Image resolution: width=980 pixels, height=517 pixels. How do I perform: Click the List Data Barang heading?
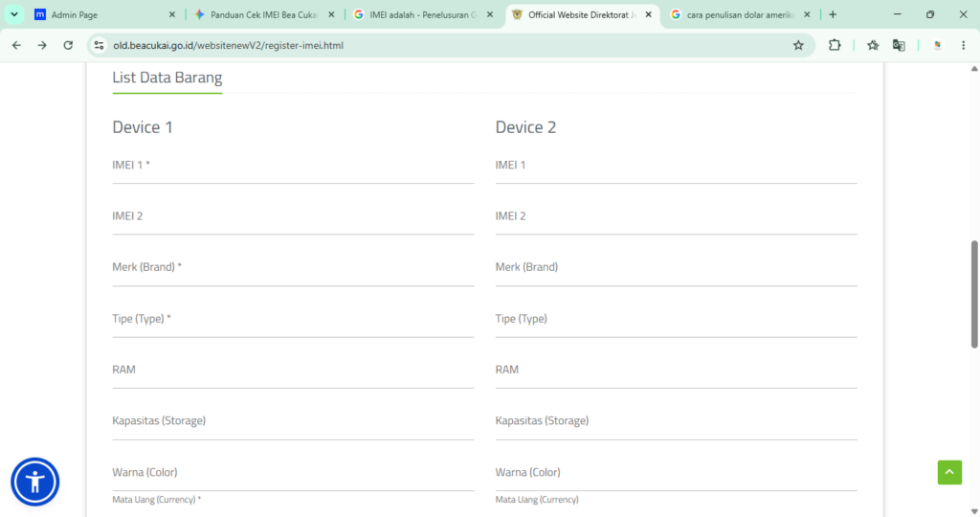(167, 78)
